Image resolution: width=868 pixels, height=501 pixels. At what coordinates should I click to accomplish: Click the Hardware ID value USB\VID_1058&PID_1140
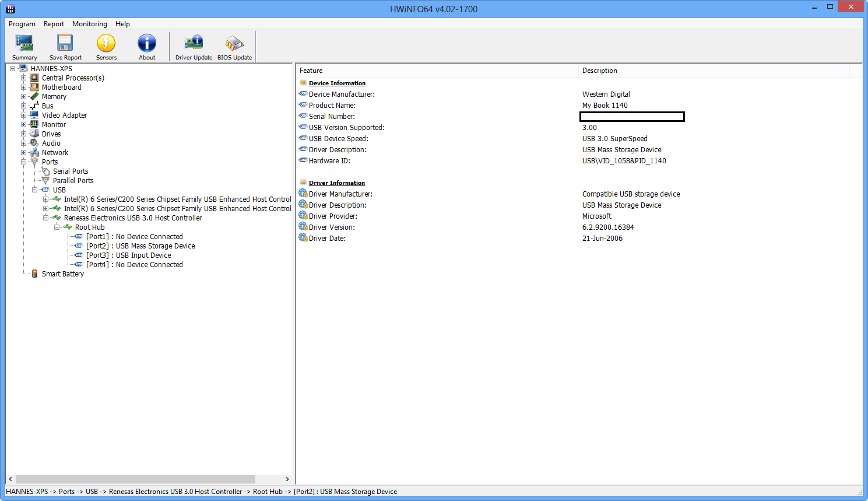[x=624, y=160]
